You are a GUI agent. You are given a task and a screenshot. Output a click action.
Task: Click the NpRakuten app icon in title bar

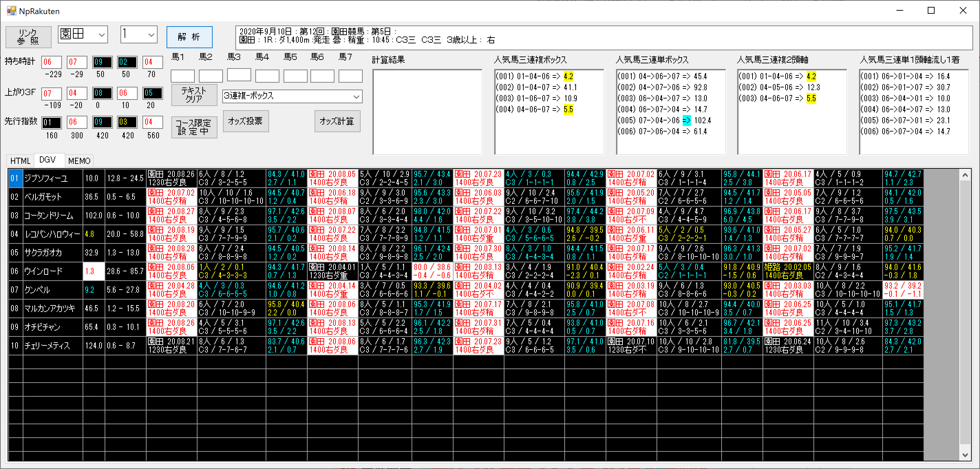pyautogui.click(x=11, y=11)
